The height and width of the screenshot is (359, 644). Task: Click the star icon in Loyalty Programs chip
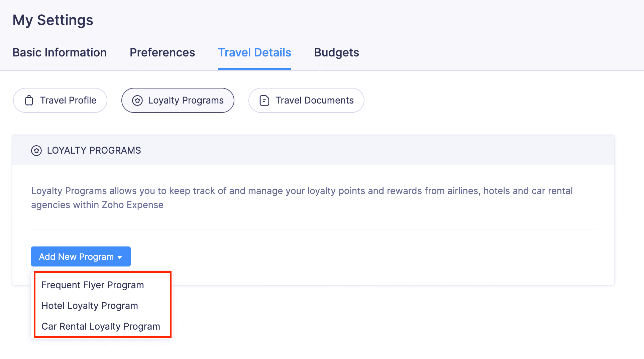(137, 100)
